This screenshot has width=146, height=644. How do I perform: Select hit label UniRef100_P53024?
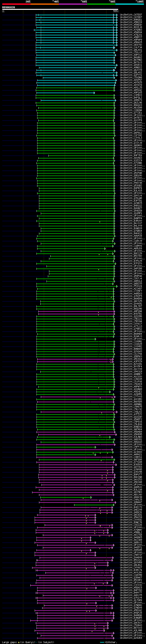tap(131, 286)
